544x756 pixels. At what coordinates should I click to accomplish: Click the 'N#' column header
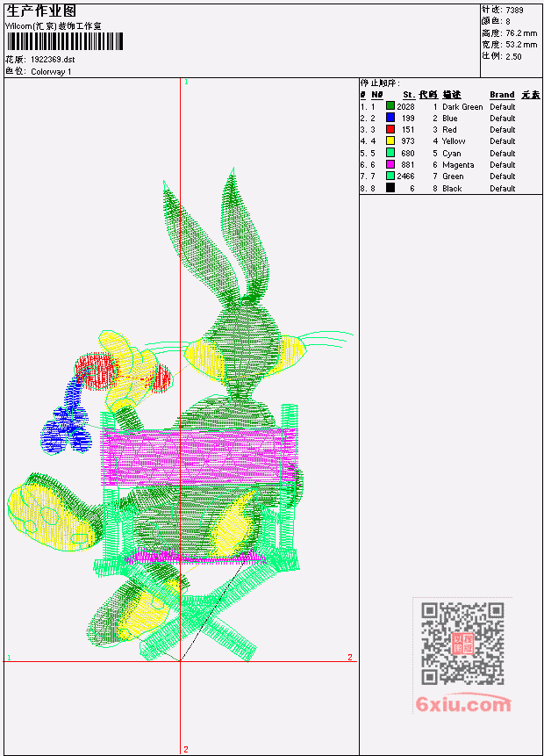(376, 95)
